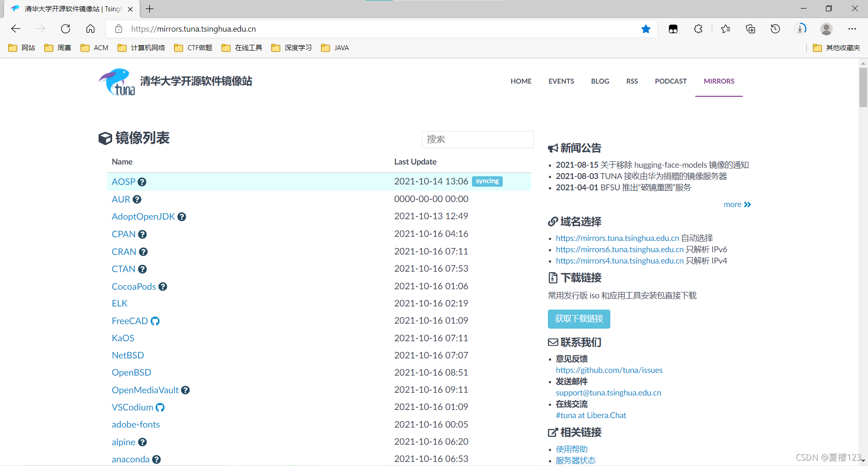The height and width of the screenshot is (466, 868).
Task: Click help icon next to anaconda
Action: [x=156, y=459]
